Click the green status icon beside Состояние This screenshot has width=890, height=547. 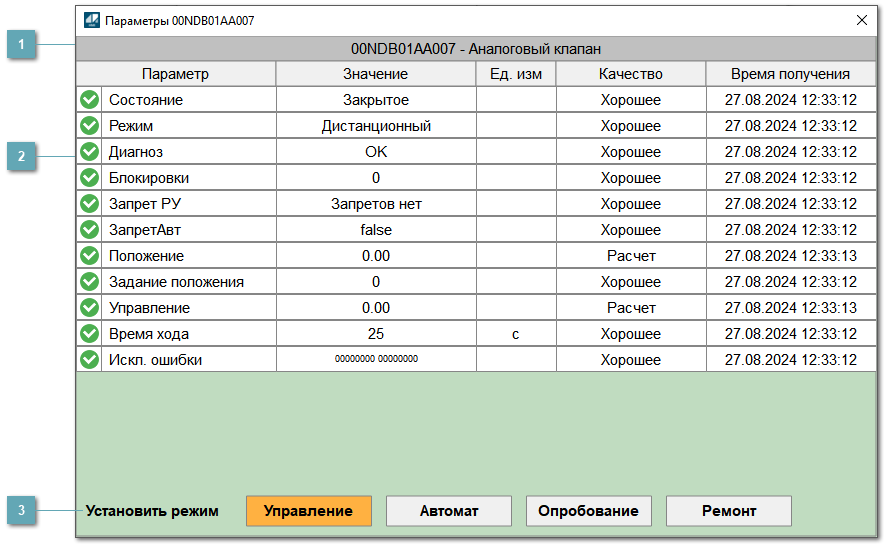(x=89, y=100)
